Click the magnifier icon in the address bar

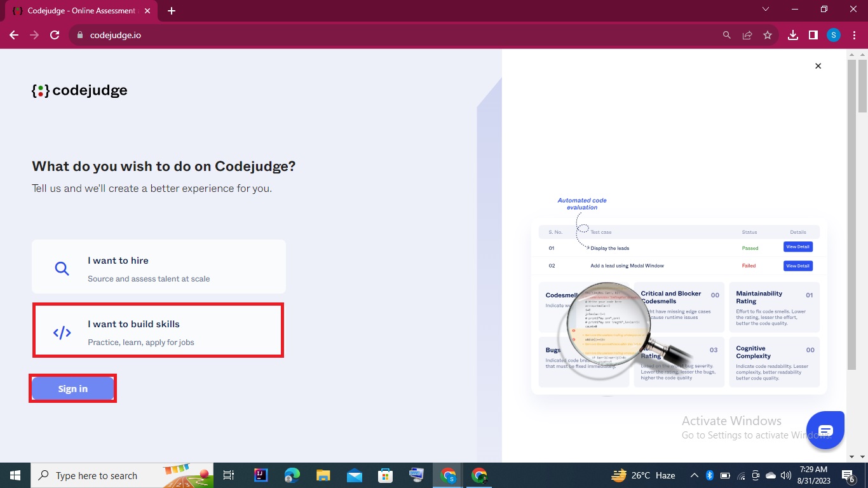727,36
